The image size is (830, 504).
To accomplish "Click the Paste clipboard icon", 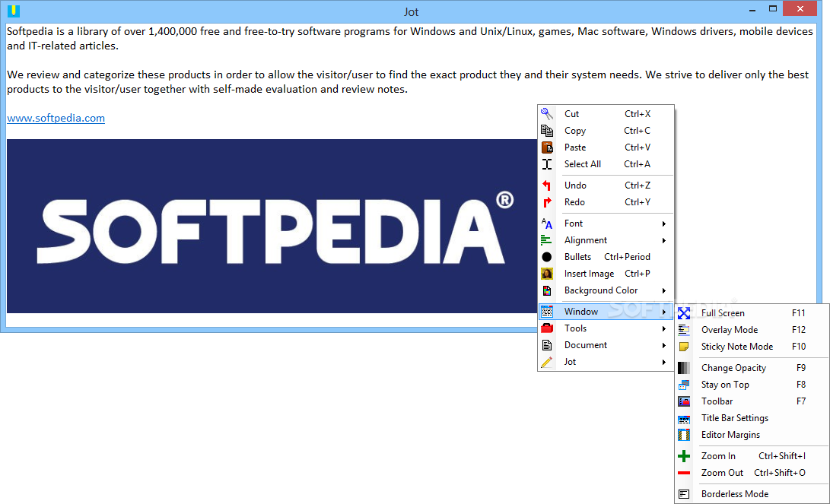I will click(x=547, y=147).
